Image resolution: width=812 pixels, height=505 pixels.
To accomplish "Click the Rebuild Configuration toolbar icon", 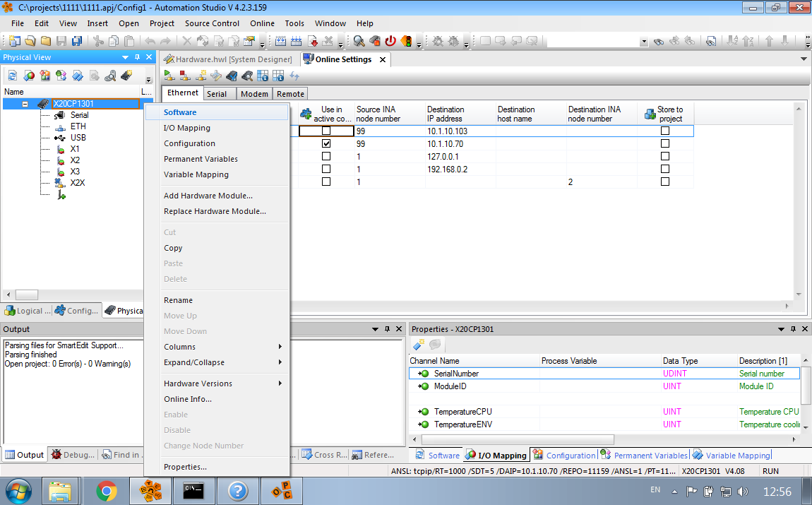I will 297,41.
